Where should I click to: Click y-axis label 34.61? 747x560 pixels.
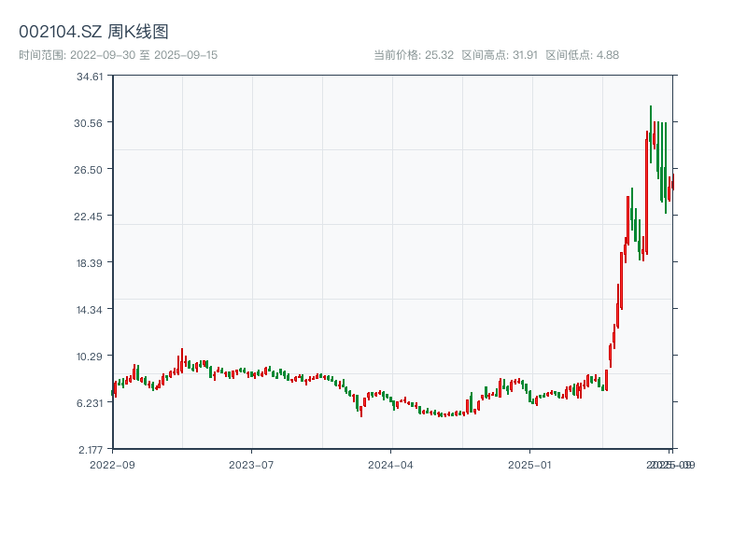click(90, 77)
